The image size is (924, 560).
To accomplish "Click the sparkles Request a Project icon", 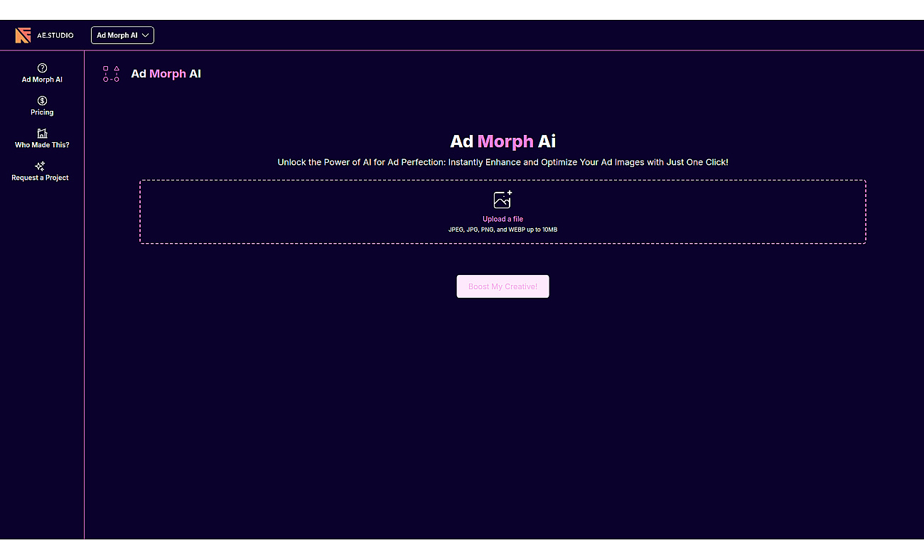I will point(41,166).
